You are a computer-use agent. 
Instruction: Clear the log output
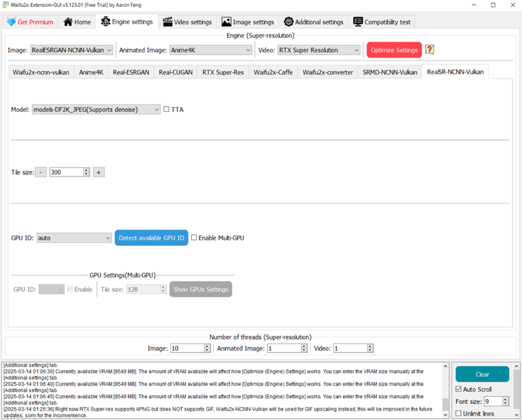482,374
